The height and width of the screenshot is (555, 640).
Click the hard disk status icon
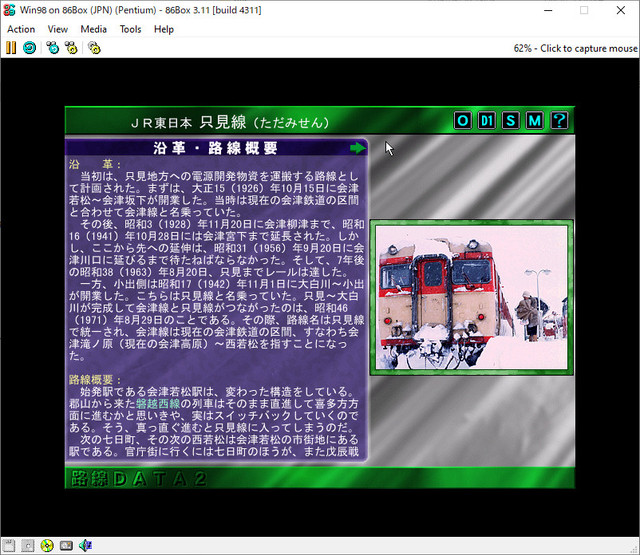click(66, 545)
